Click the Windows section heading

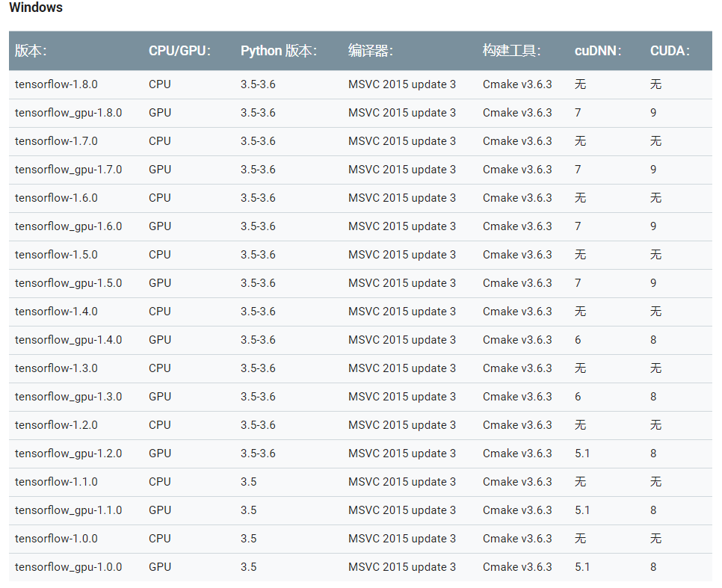tap(36, 7)
